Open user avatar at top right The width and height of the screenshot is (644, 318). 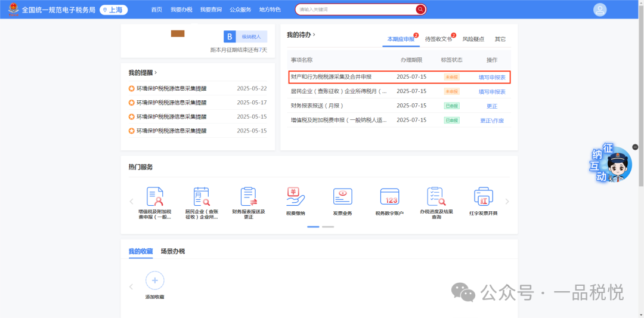(x=600, y=10)
